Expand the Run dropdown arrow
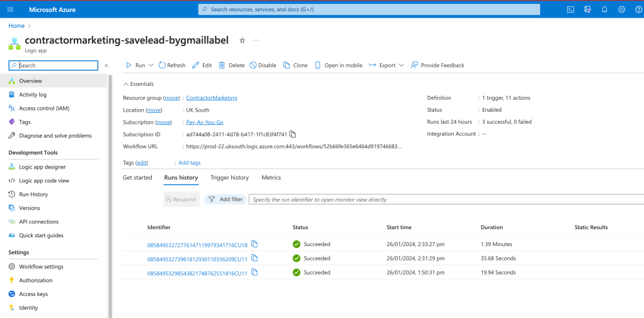The width and height of the screenshot is (644, 318). click(151, 65)
